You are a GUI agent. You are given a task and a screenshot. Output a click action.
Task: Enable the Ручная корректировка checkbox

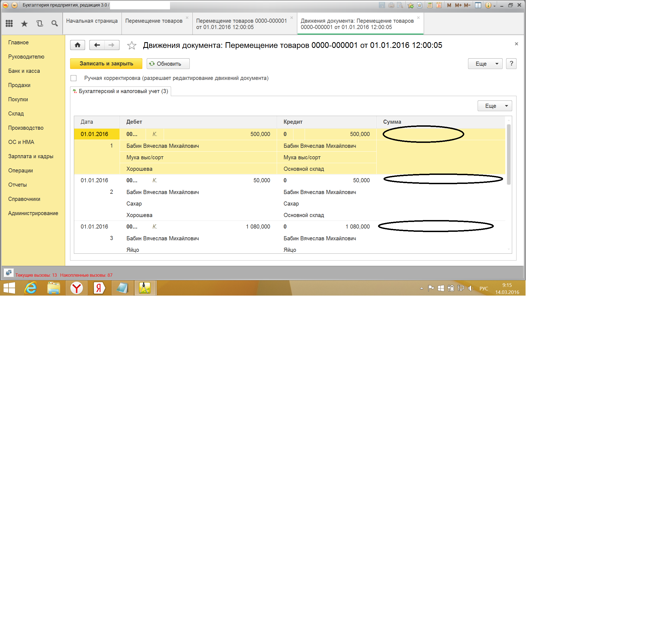click(x=74, y=78)
